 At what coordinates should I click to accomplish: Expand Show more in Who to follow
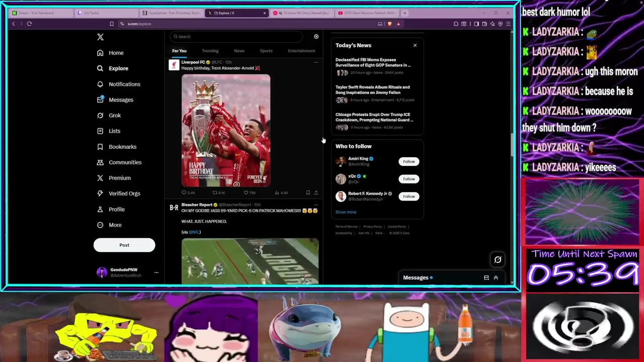pos(346,212)
